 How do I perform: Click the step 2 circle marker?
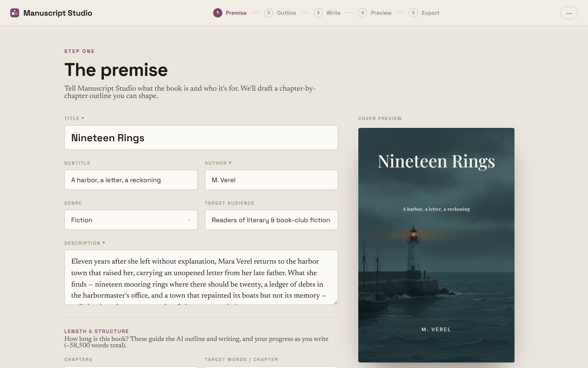click(269, 13)
